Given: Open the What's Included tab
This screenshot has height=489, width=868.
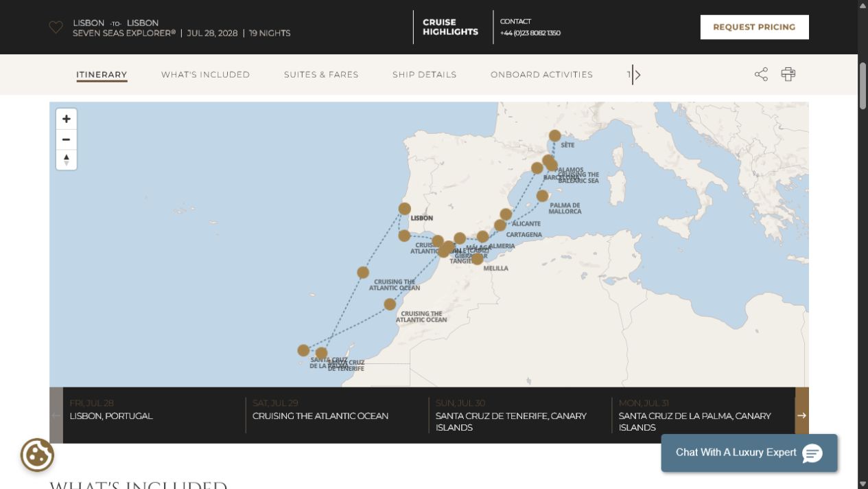Looking at the screenshot, I should point(205,74).
